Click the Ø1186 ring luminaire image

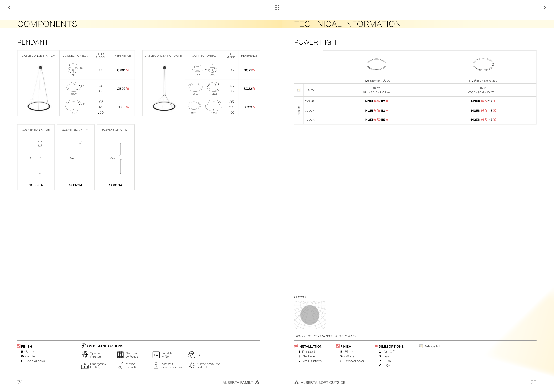483,65
